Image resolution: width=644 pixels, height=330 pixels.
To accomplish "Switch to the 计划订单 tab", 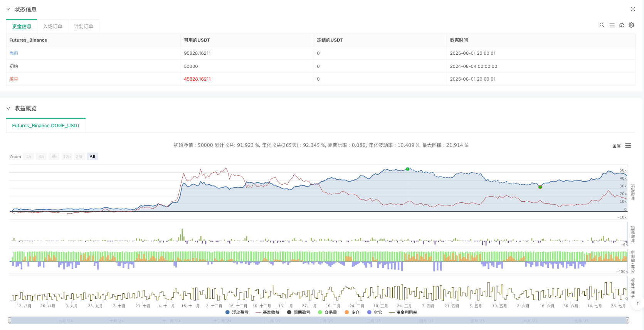I will (x=83, y=27).
